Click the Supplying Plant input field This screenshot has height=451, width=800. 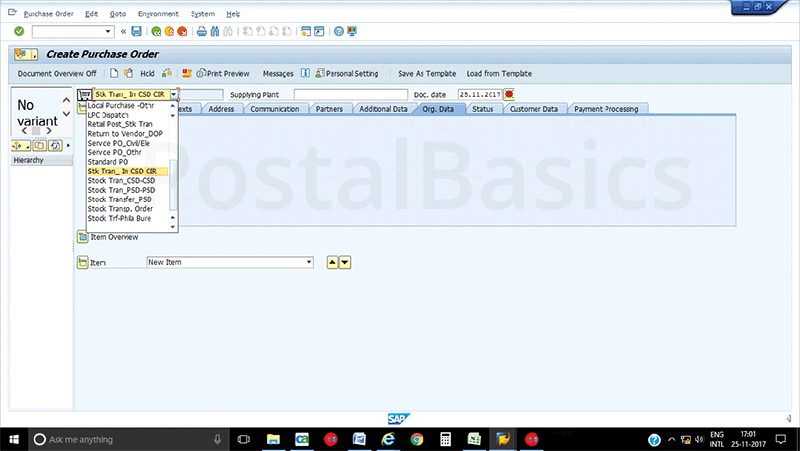click(x=350, y=94)
